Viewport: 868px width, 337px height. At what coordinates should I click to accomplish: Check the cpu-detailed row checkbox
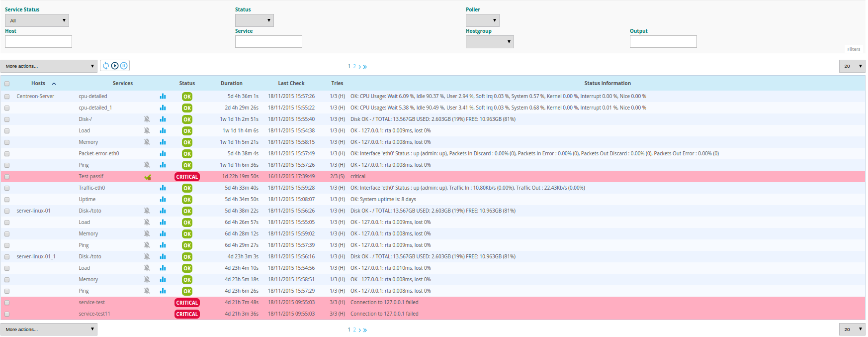tap(7, 97)
